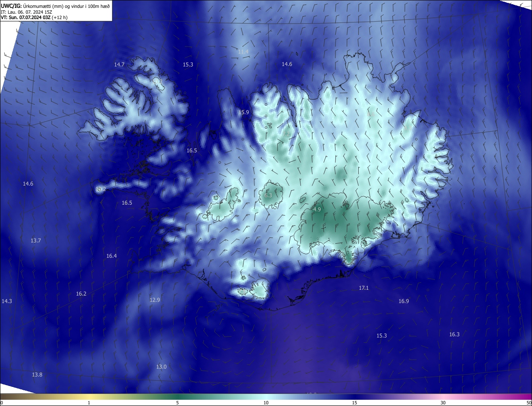Select the 17.1 value off the south coast
Screen dimensions: 532x406
364,288
